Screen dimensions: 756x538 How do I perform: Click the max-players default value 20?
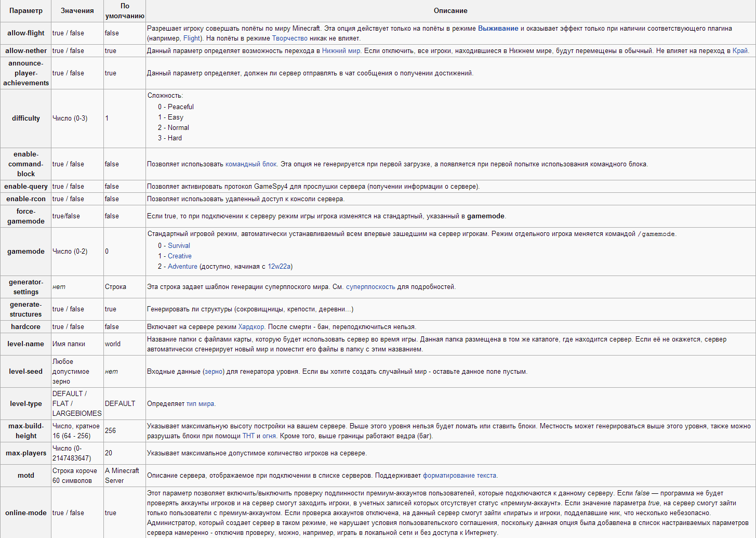pos(109,453)
